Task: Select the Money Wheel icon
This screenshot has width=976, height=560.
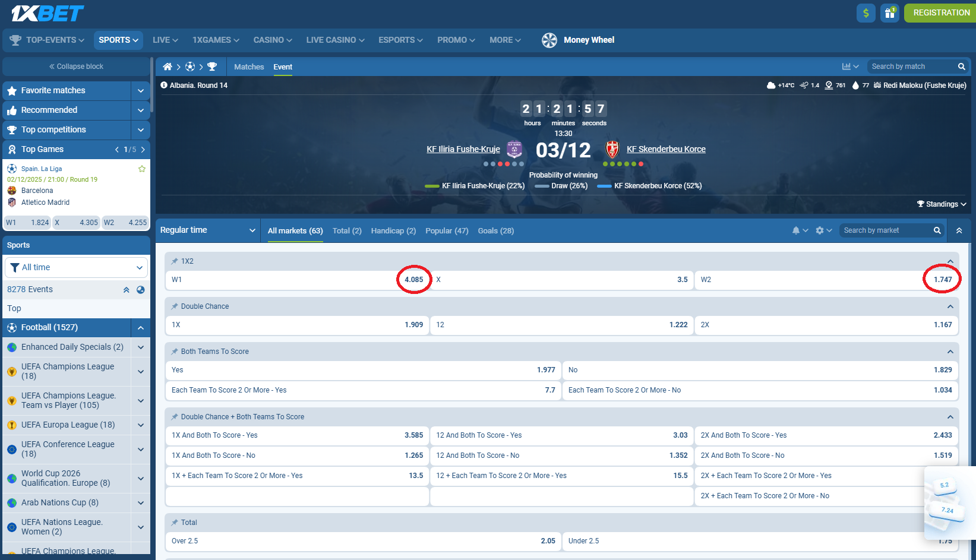Action: (x=549, y=40)
